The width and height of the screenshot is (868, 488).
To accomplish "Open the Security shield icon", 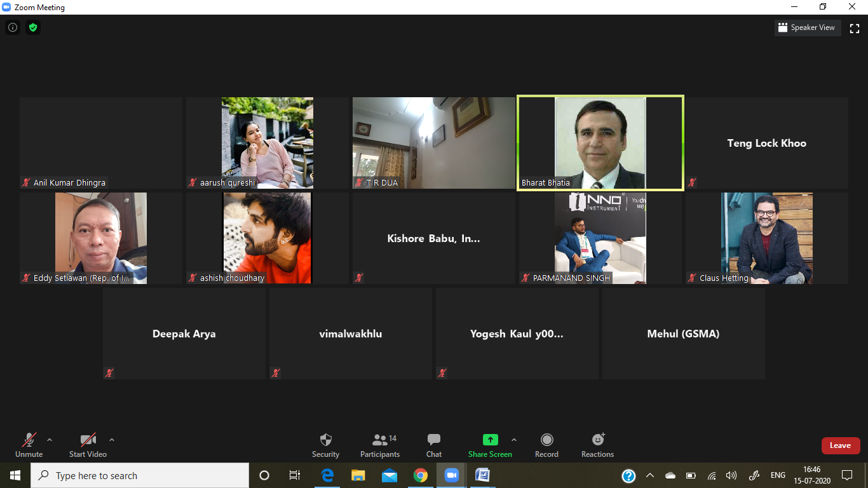I will tap(325, 440).
